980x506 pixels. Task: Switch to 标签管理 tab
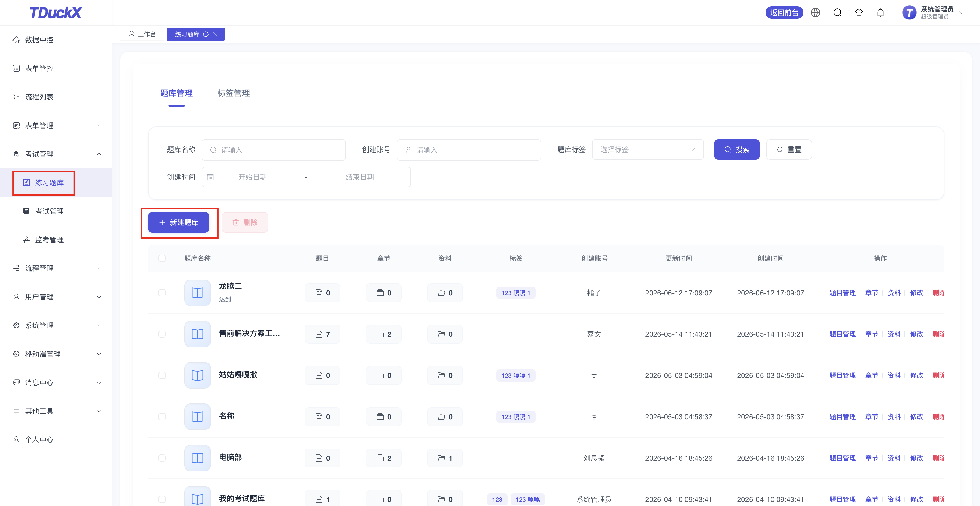point(234,93)
